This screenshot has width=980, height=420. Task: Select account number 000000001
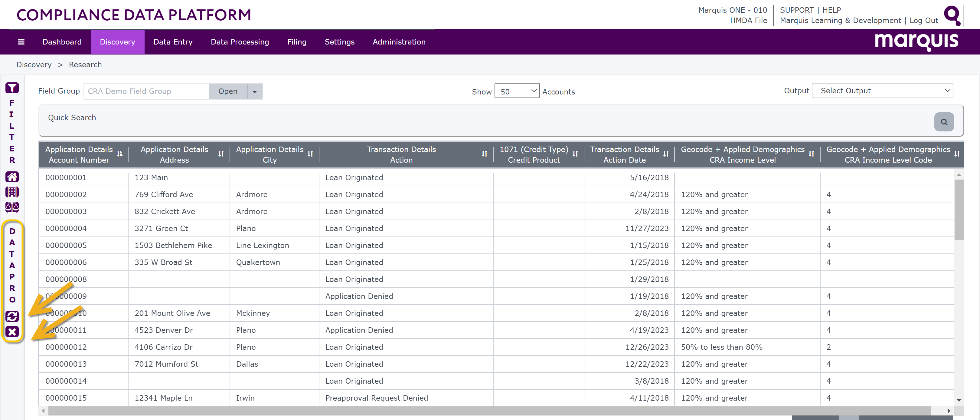point(66,177)
